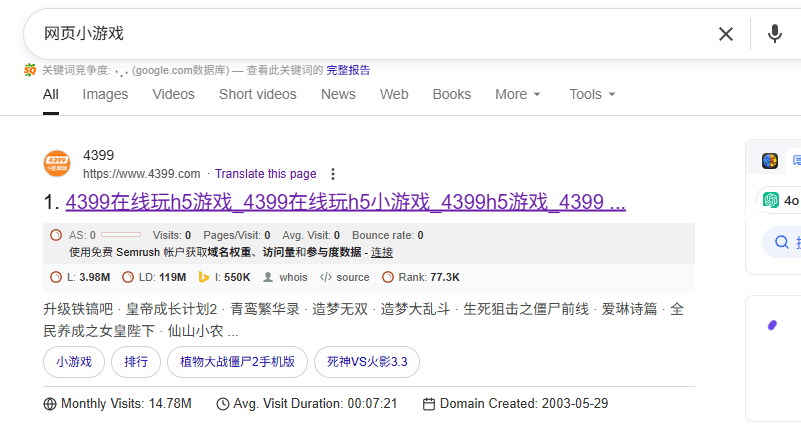The width and height of the screenshot is (801, 444).
Task: Clear the search box with the X icon
Action: (726, 34)
